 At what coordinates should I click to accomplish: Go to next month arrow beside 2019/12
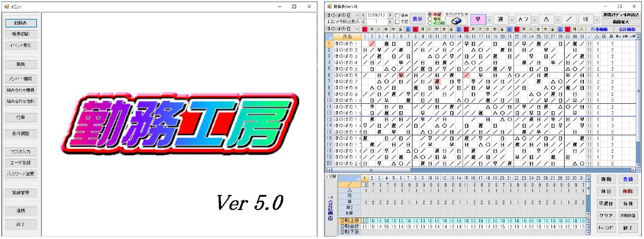(390, 15)
